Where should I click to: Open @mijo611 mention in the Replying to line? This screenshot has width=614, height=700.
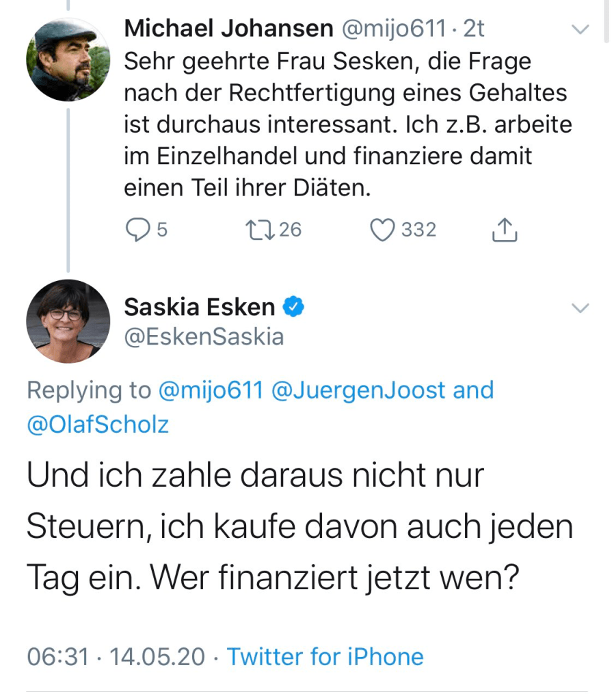pos(211,390)
